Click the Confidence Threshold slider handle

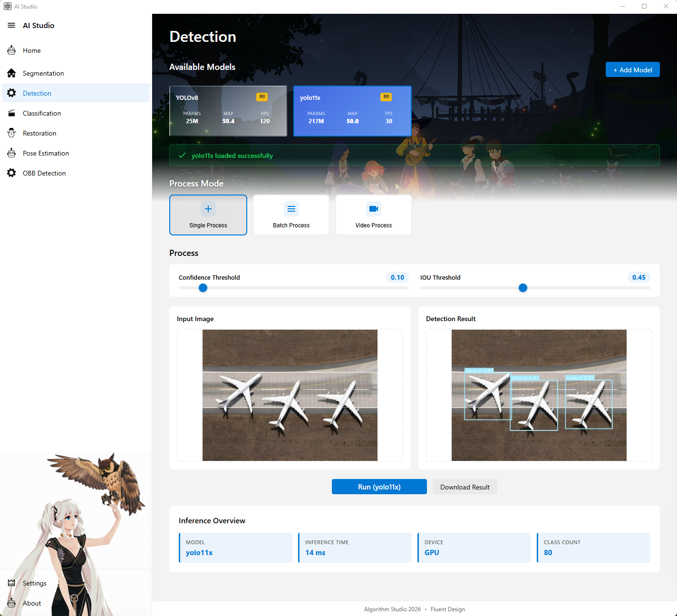203,288
